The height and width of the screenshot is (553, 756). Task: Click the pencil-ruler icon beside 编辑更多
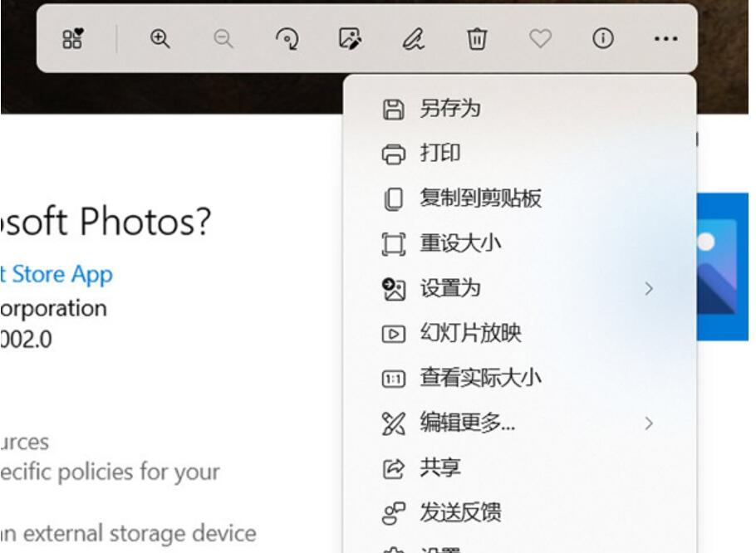pyautogui.click(x=394, y=423)
